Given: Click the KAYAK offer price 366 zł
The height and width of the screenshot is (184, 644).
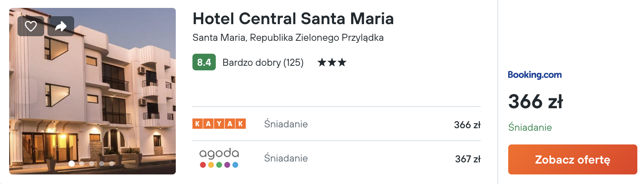Looking at the screenshot, I should click(467, 124).
